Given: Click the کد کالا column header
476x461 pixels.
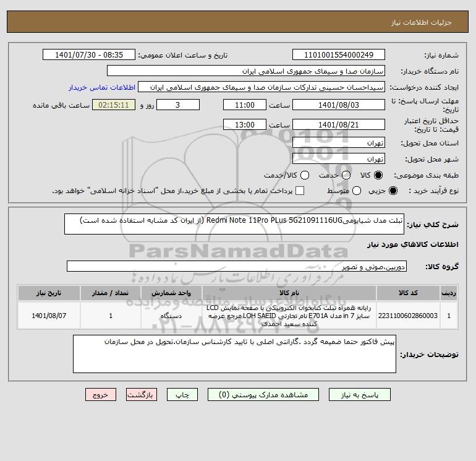Looking at the screenshot, I should click(408, 293).
